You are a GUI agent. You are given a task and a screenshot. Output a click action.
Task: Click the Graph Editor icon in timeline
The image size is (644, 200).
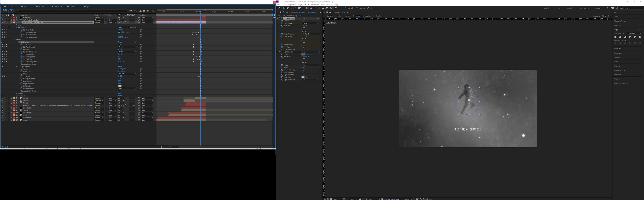click(x=153, y=11)
